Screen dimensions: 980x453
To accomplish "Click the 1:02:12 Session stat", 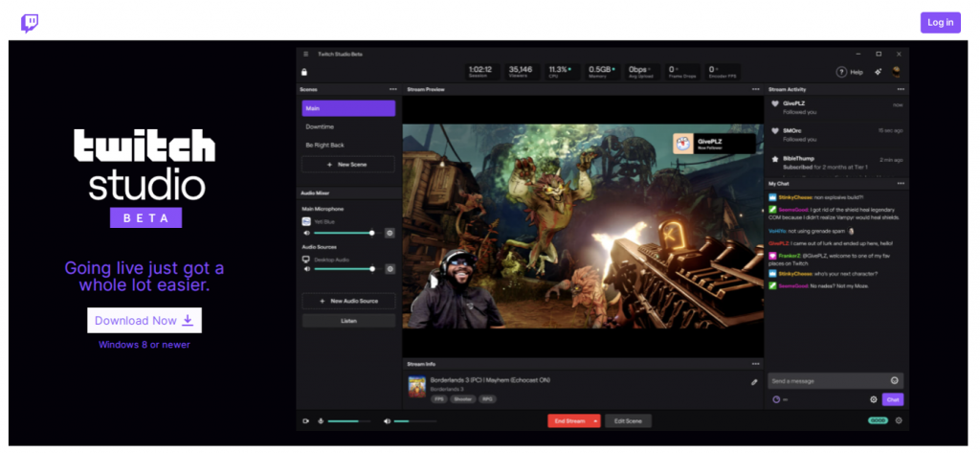I will coord(482,71).
